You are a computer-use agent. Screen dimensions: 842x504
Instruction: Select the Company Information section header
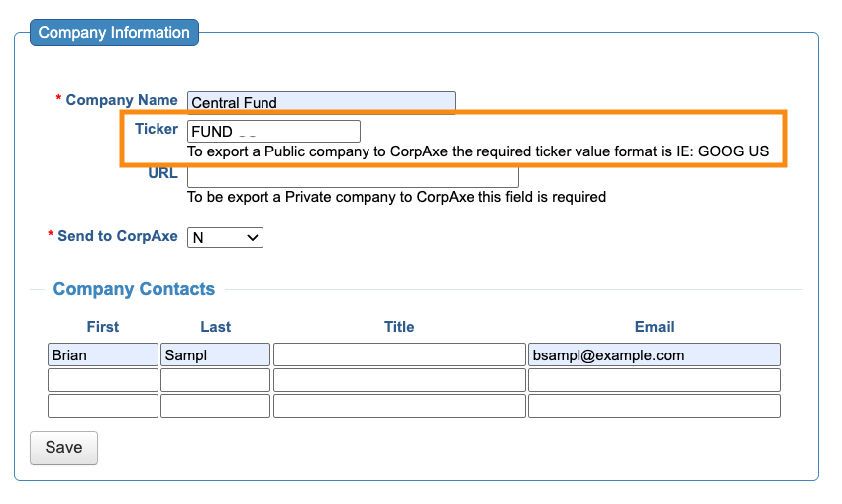coord(114,33)
